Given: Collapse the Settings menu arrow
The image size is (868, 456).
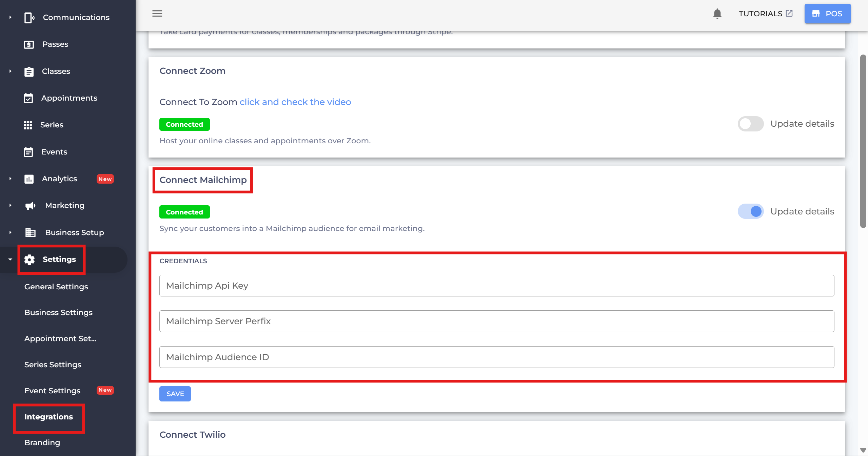Looking at the screenshot, I should tap(10, 260).
